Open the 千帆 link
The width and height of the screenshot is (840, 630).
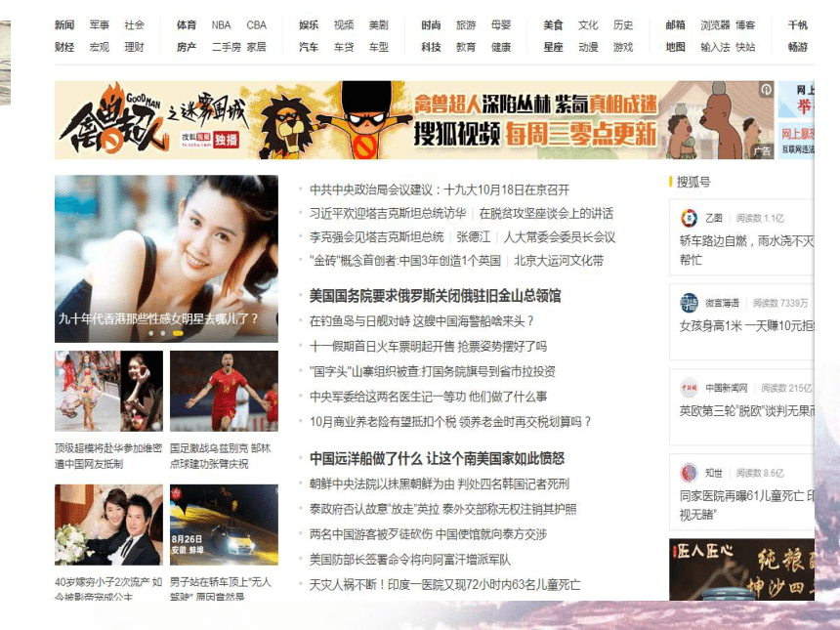click(x=798, y=25)
